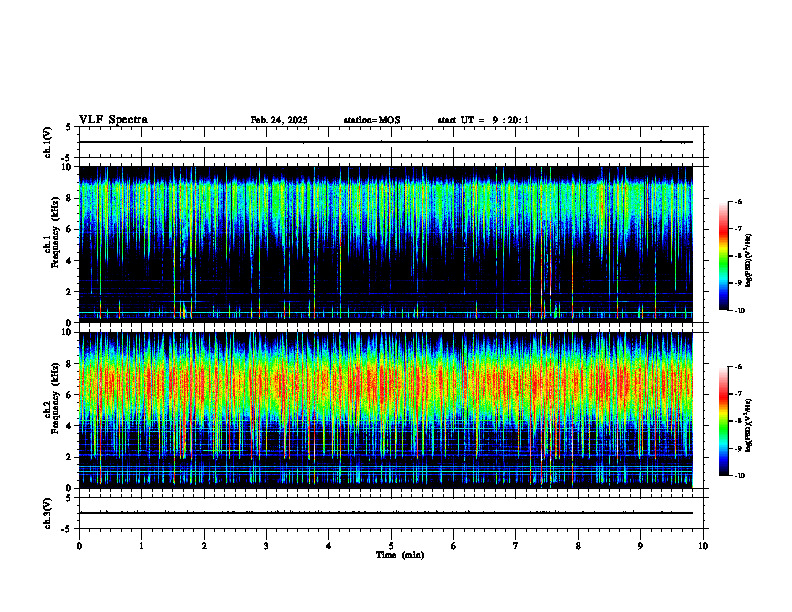This screenshot has width=792, height=612.
Task: Click the "-10" label on ch.2 colorbar
Action: coord(739,476)
